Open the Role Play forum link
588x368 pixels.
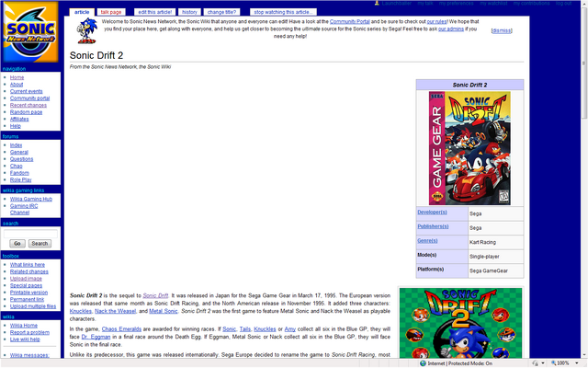click(x=20, y=180)
